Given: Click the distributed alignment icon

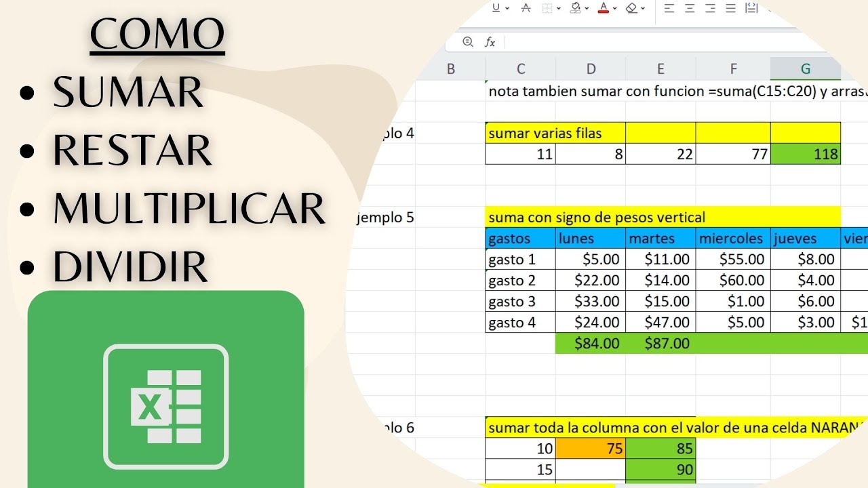Looking at the screenshot, I should click(x=751, y=8).
